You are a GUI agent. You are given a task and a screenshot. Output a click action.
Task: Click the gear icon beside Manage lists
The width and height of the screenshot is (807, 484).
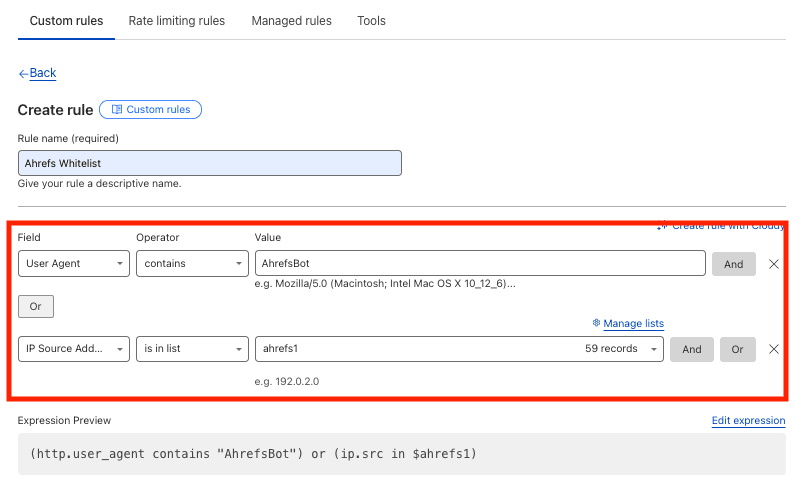pos(596,322)
